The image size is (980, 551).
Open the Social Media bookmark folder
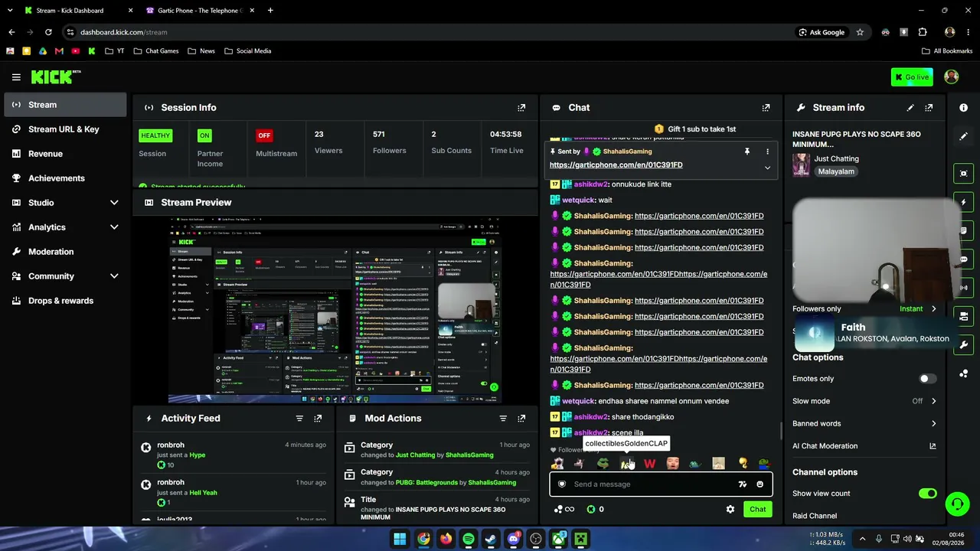tap(247, 51)
